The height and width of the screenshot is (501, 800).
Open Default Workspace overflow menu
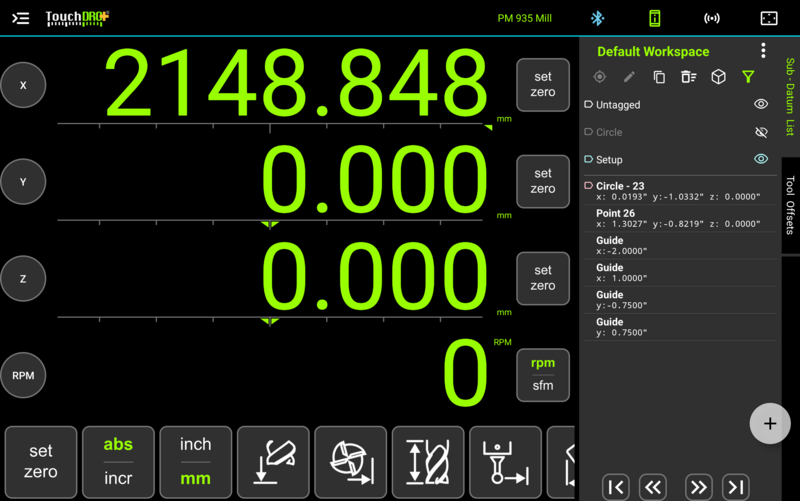click(763, 51)
